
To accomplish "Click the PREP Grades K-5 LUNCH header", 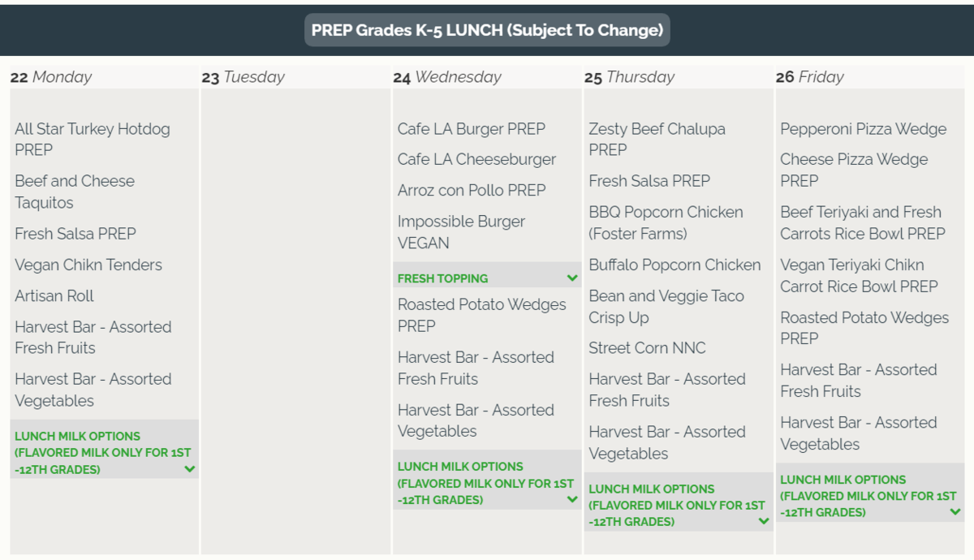I will pos(487,31).
